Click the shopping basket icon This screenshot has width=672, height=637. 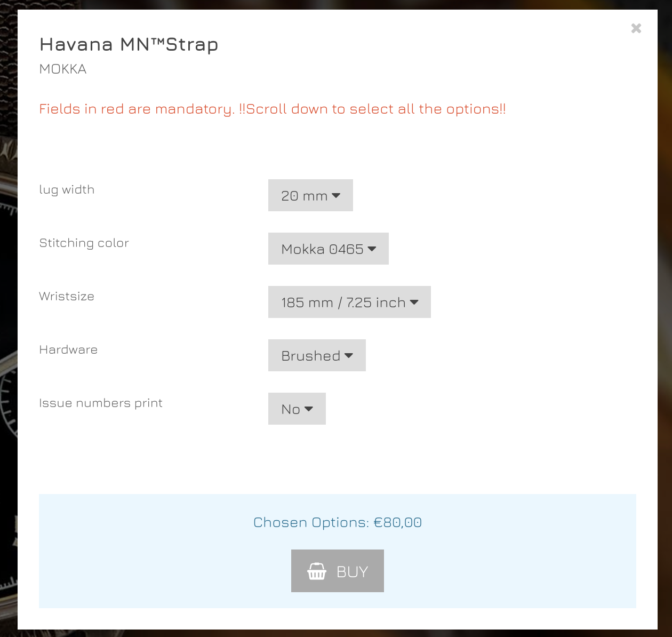tap(317, 571)
